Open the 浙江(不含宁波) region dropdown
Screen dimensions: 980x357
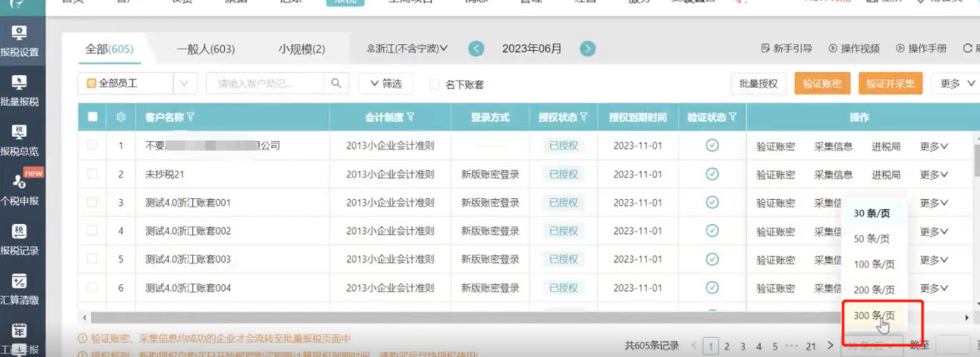(x=408, y=49)
